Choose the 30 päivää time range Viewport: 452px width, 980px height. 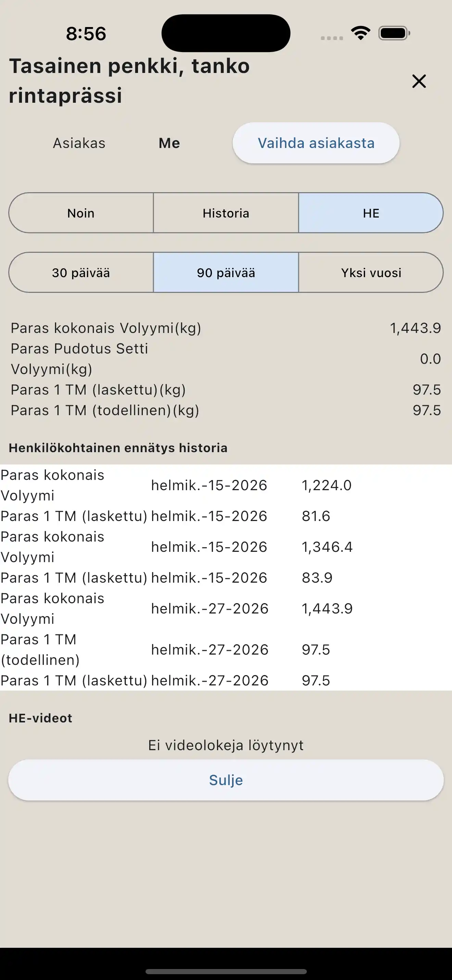pos(81,273)
